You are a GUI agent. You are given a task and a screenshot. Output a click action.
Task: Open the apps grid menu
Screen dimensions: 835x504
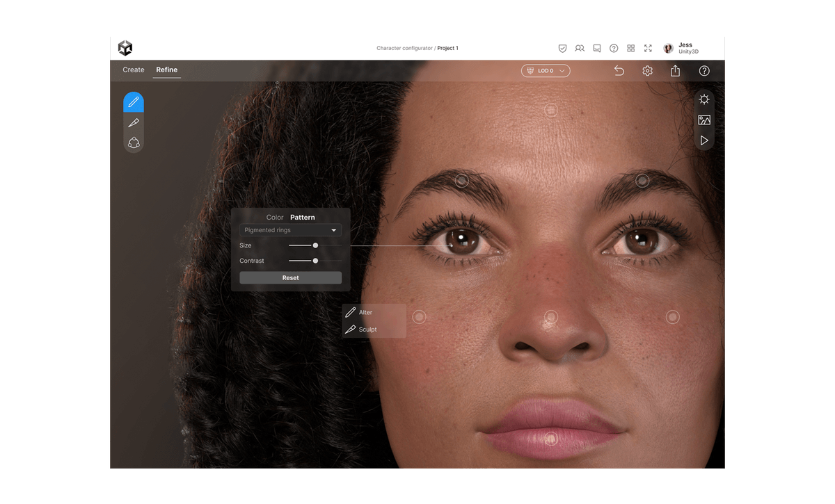(630, 48)
